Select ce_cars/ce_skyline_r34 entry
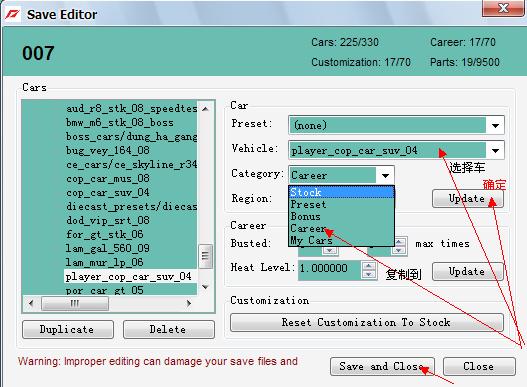The image size is (527, 387). [x=131, y=165]
